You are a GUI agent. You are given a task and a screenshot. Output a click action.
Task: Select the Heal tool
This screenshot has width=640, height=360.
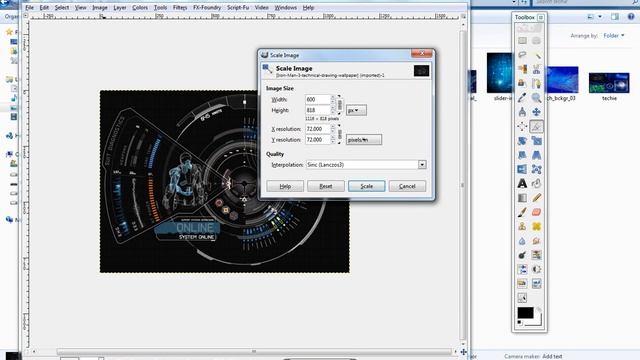(536, 227)
